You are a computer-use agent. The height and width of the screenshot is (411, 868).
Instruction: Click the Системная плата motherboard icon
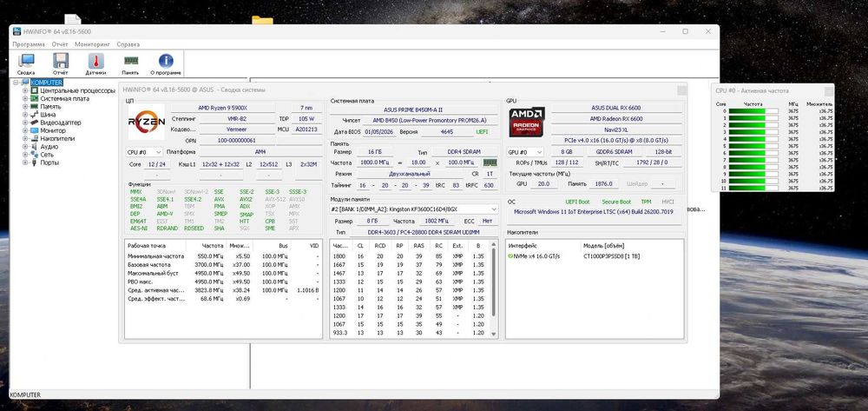coord(35,98)
